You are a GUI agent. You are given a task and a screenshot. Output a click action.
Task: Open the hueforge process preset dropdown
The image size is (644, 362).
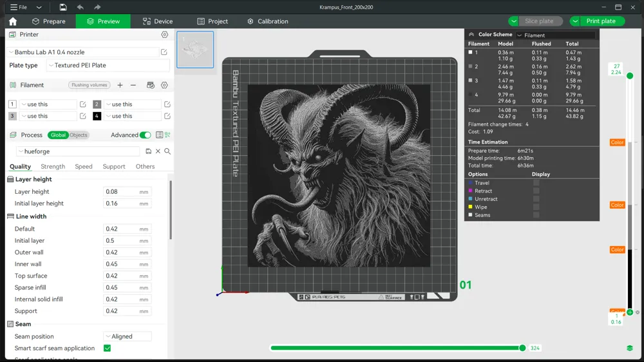(x=78, y=151)
